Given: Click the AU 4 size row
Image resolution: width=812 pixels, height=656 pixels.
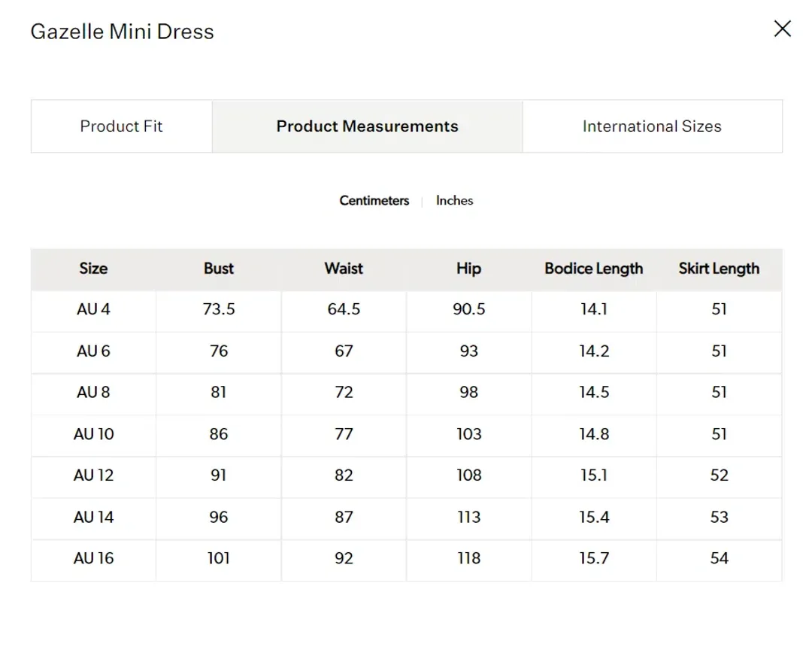Looking at the screenshot, I should click(x=93, y=310).
